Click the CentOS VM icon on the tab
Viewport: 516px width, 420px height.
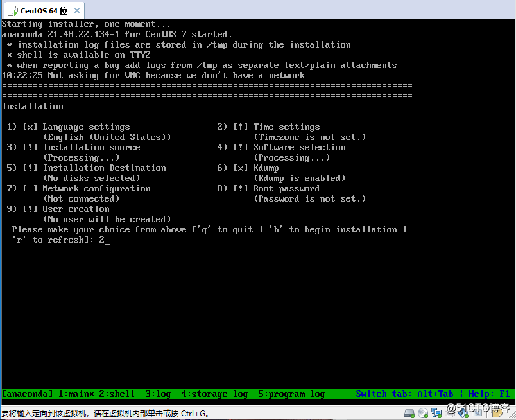[x=12, y=11]
